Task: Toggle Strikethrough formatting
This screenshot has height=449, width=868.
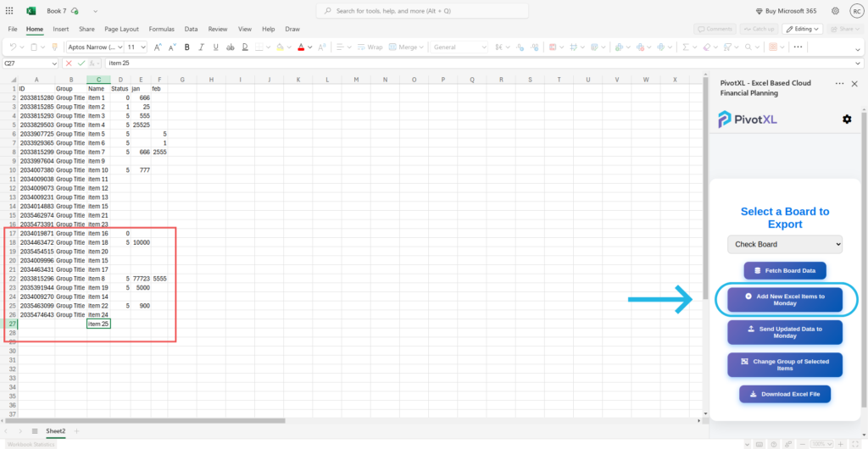Action: [x=231, y=47]
